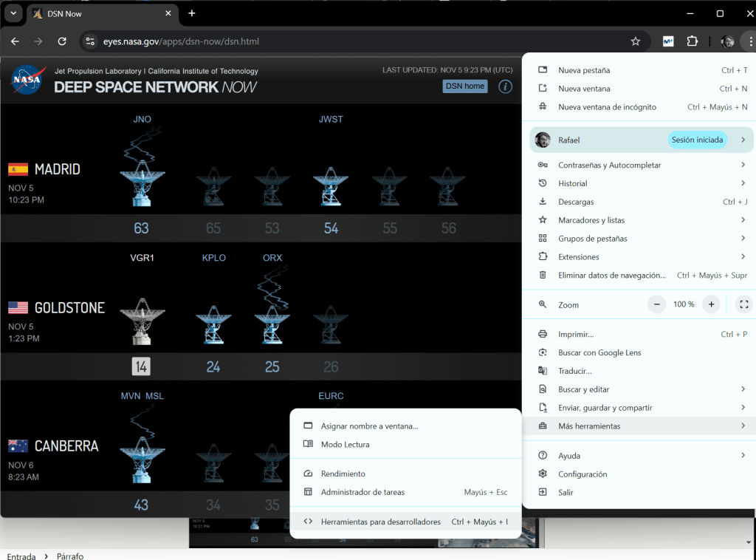Image resolution: width=756 pixels, height=560 pixels.
Task: Open the tab search dropdown arrow
Action: click(13, 13)
